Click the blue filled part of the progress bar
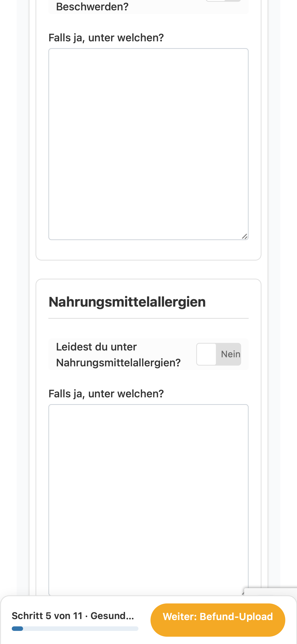The height and width of the screenshot is (644, 297). (x=17, y=628)
